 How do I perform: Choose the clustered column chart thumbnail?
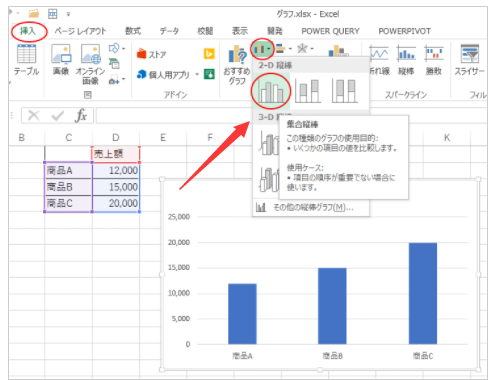coord(270,91)
